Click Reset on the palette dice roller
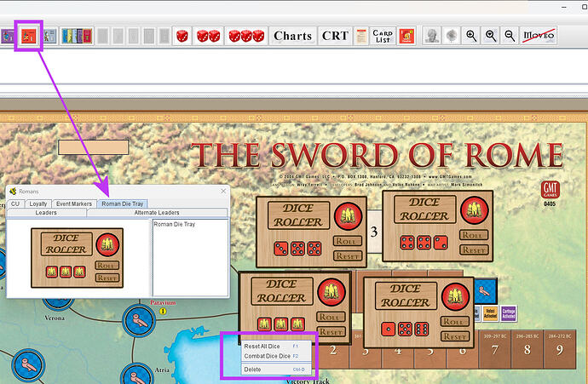The height and width of the screenshot is (384, 588). tap(107, 278)
